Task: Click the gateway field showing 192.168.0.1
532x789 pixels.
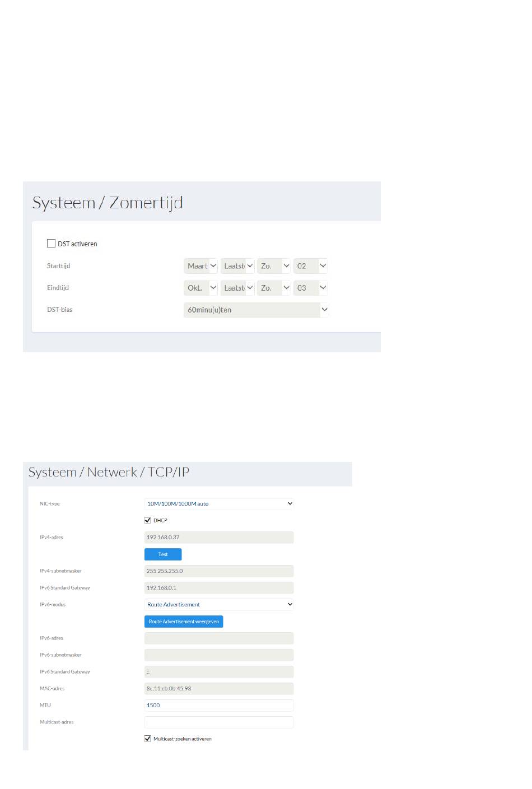Action: point(219,587)
